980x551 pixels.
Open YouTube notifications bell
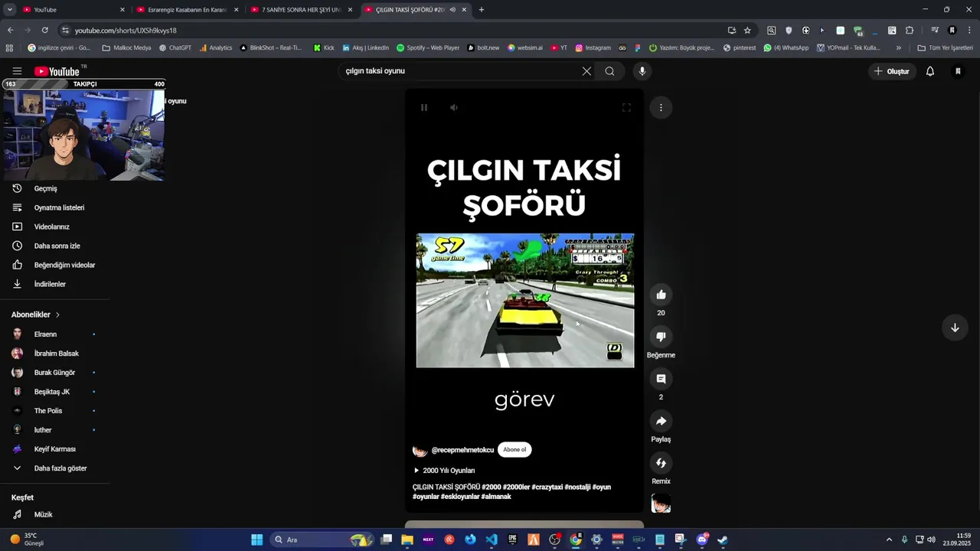[x=930, y=71]
